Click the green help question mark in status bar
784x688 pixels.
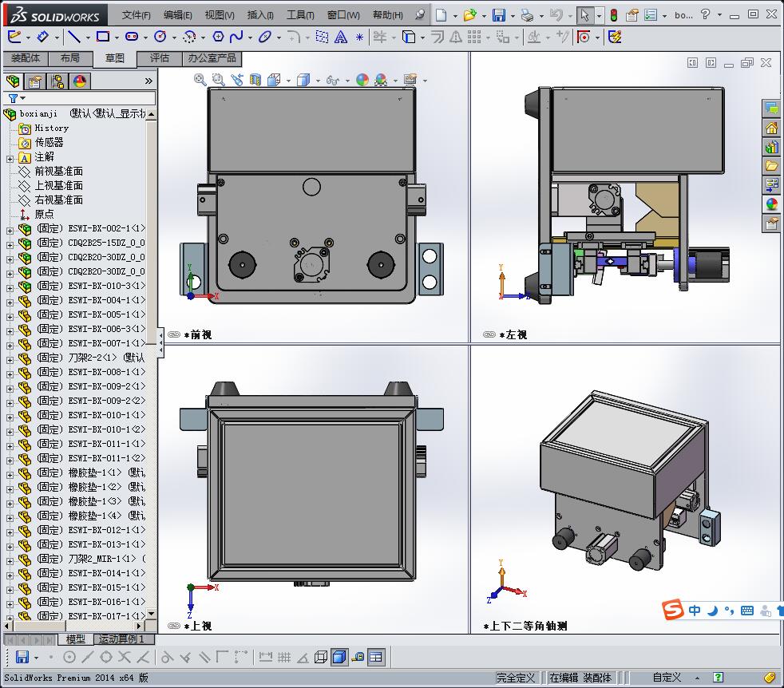718,678
